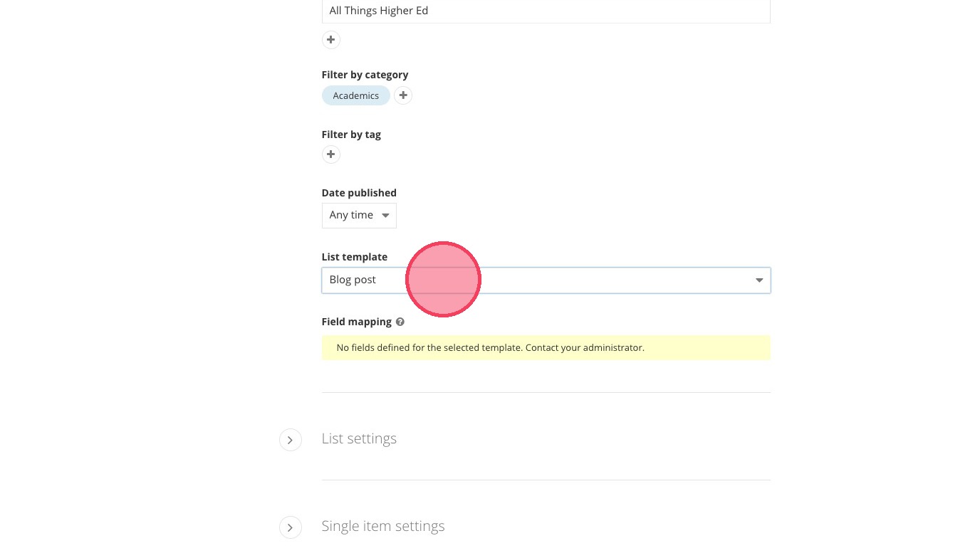
Task: Click the Single item settings heading
Action: click(x=382, y=526)
